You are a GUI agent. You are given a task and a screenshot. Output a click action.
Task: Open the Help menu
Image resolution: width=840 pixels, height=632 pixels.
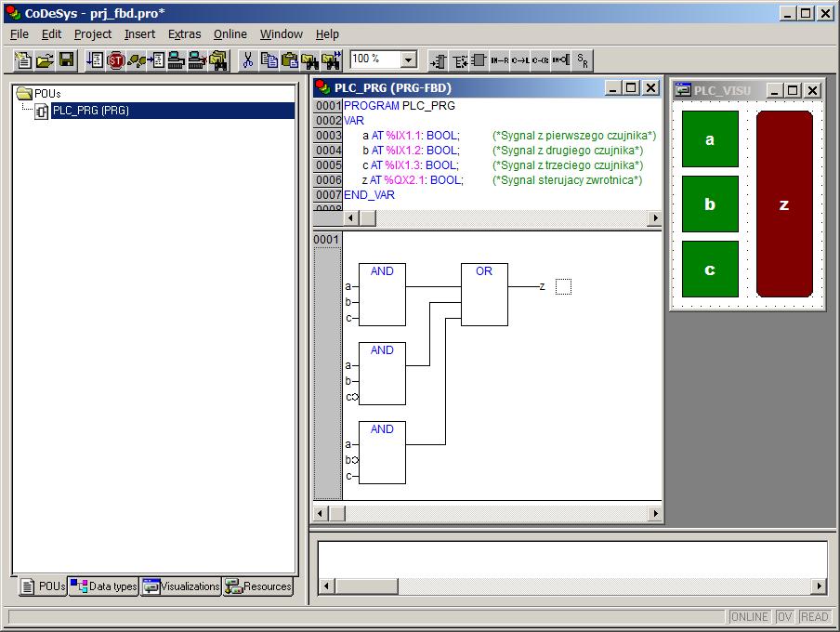click(327, 34)
